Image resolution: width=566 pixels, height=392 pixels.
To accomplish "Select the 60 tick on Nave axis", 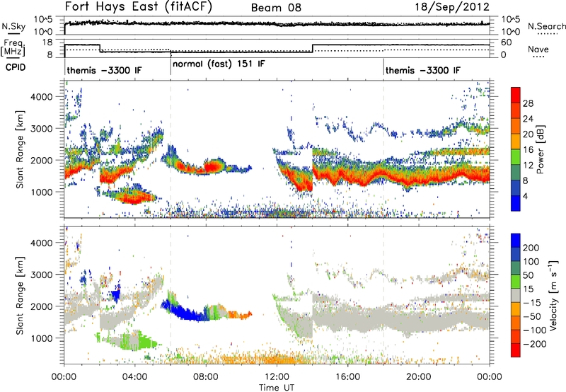I will (x=507, y=42).
